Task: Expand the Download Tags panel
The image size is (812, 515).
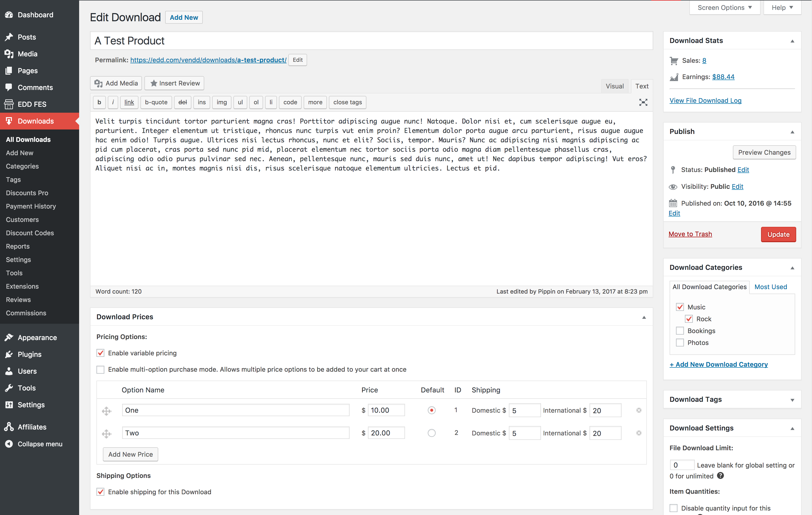Action: pos(792,400)
